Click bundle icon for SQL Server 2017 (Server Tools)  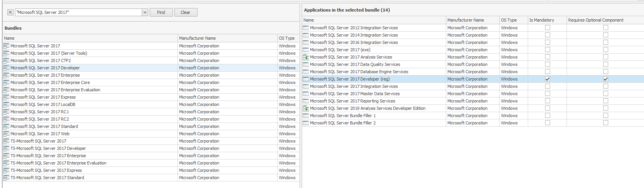click(x=6, y=53)
